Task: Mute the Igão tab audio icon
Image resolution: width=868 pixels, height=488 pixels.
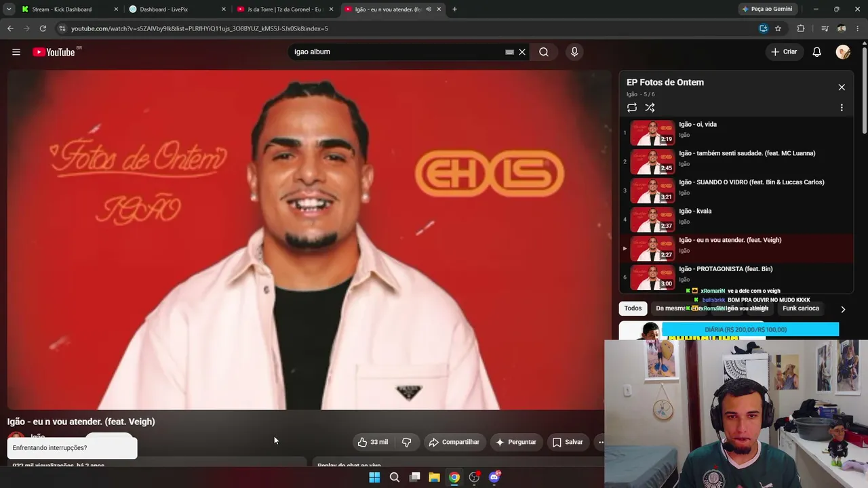Action: tap(429, 9)
